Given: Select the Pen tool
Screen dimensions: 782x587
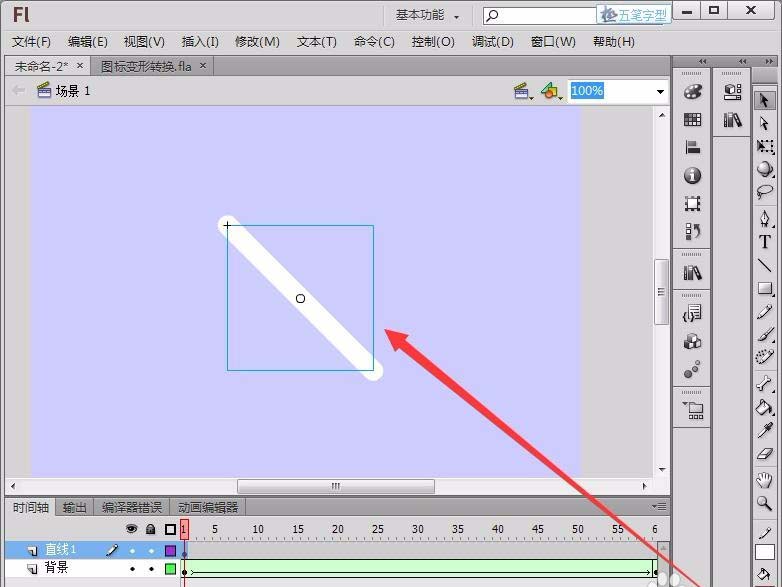Looking at the screenshot, I should point(764,218).
